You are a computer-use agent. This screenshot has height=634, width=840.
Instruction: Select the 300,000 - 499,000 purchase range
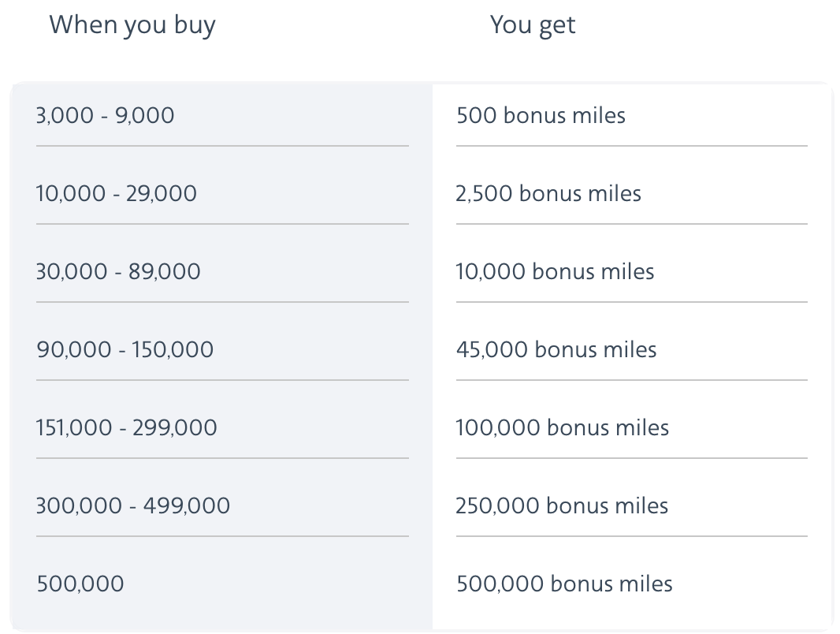click(x=133, y=505)
